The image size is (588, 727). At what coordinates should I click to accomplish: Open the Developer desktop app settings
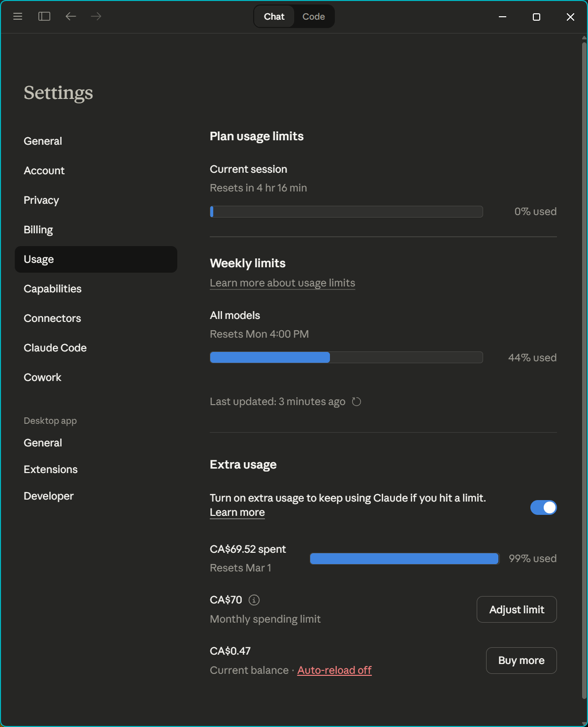[49, 496]
